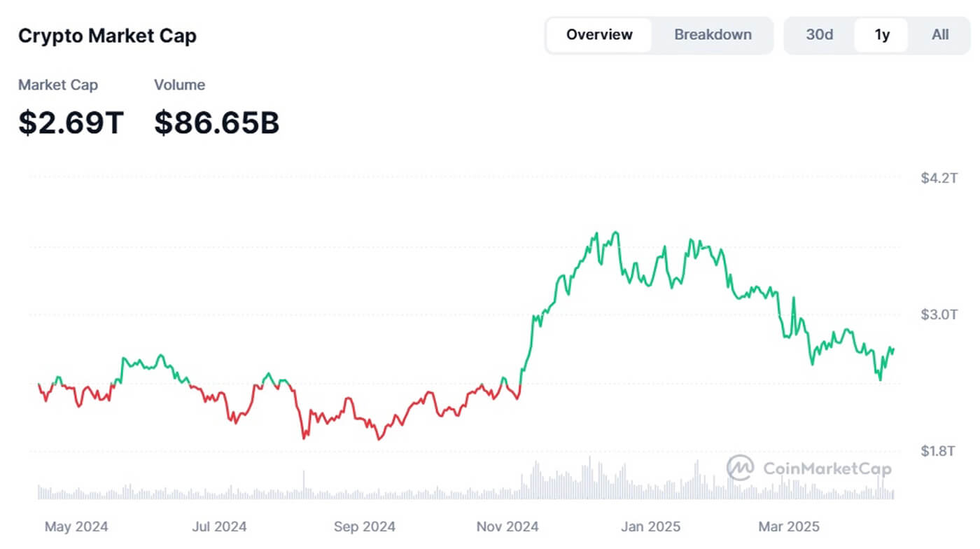This screenshot has width=980, height=549.
Task: Select the 30d time range
Action: pyautogui.click(x=819, y=35)
